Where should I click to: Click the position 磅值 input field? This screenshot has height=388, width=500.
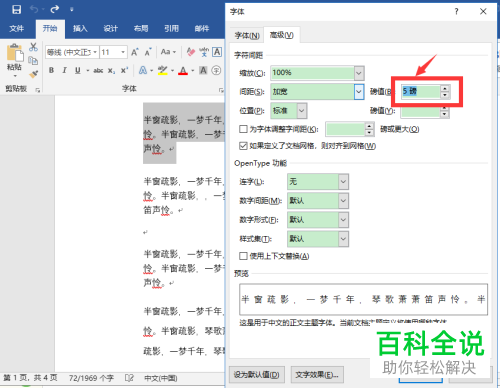pos(420,112)
